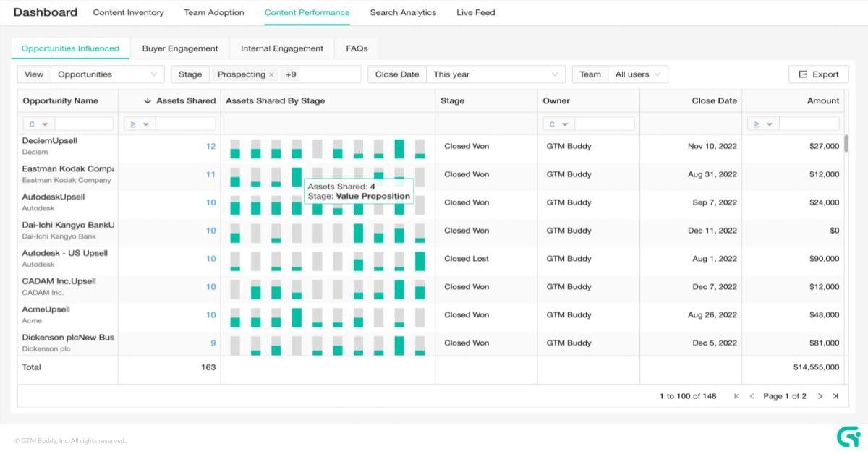The width and height of the screenshot is (868, 454).
Task: Jump to the last page icon
Action: click(836, 396)
